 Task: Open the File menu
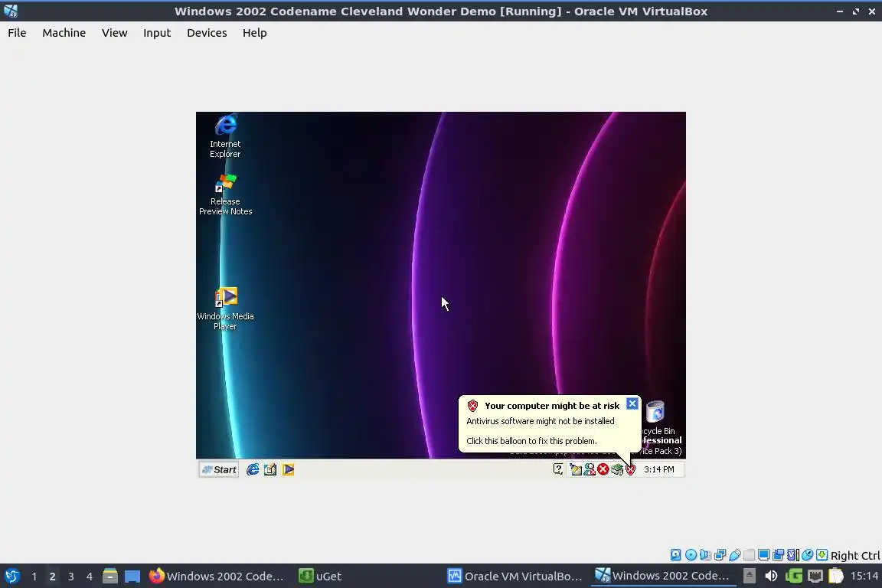click(x=17, y=33)
